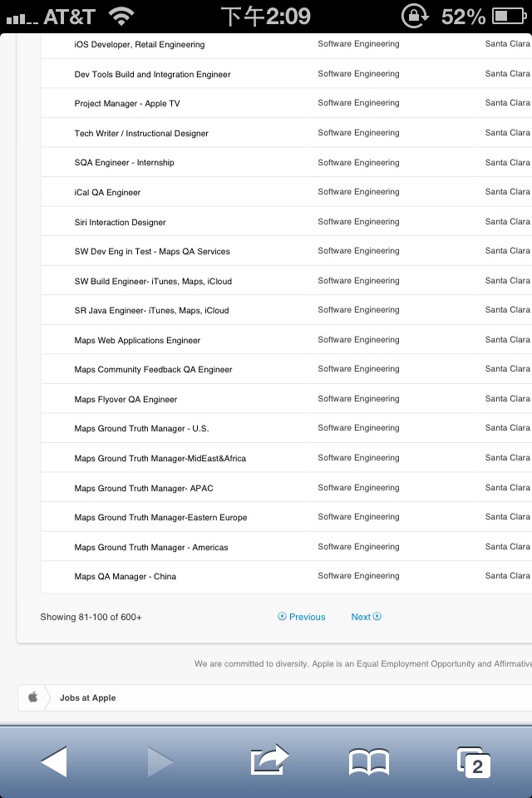Open SW Build Engineer- iTunes, Maps, iCloud
532x798 pixels.
click(153, 281)
